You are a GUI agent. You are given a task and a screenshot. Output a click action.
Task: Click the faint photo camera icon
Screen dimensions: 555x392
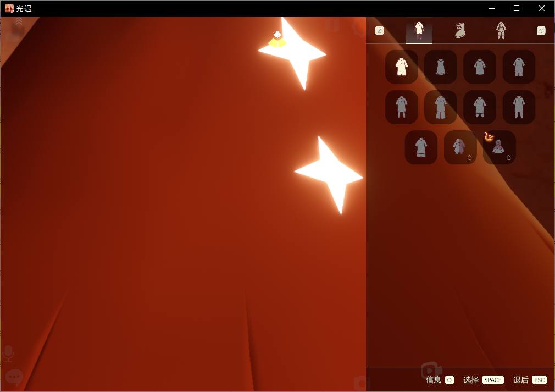coord(362,384)
